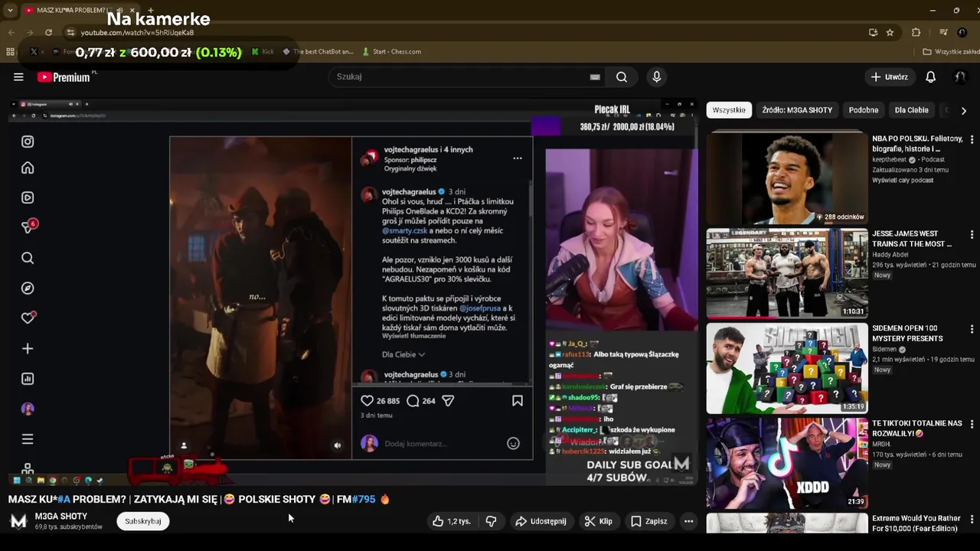Expand the Dla Ciebie comments sort dropdown
The image size is (980, 551).
coord(403,354)
